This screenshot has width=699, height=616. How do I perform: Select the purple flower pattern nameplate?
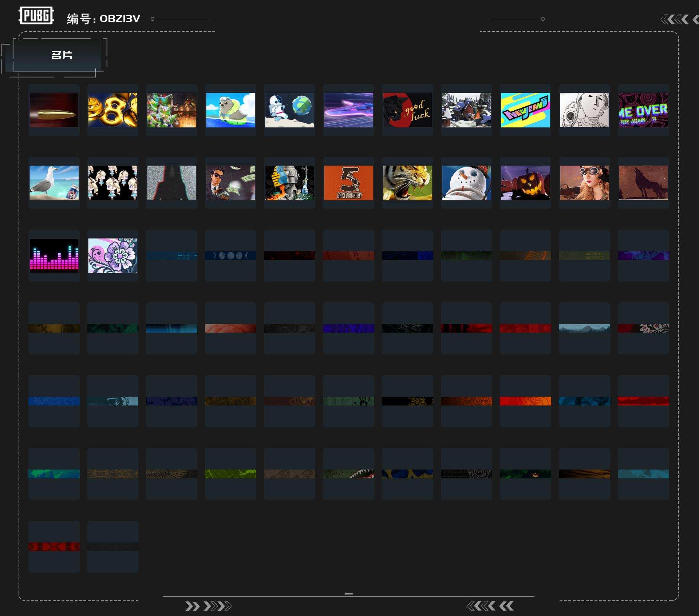[113, 255]
